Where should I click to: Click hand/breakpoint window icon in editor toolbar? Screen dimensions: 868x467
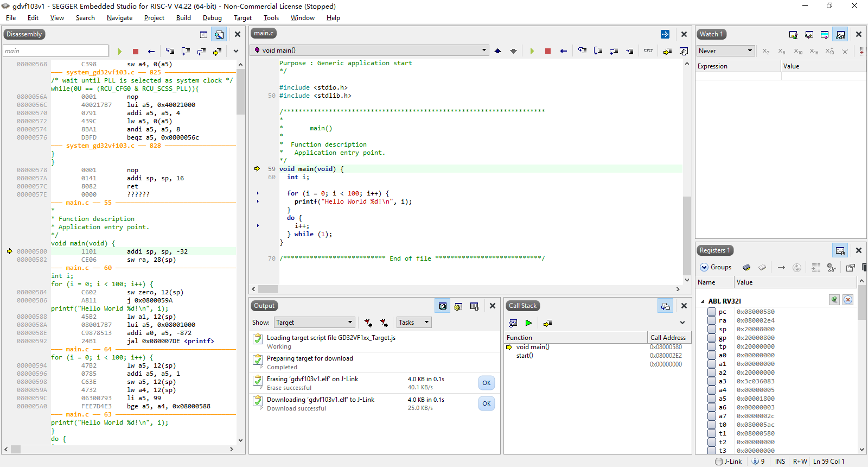(x=684, y=51)
